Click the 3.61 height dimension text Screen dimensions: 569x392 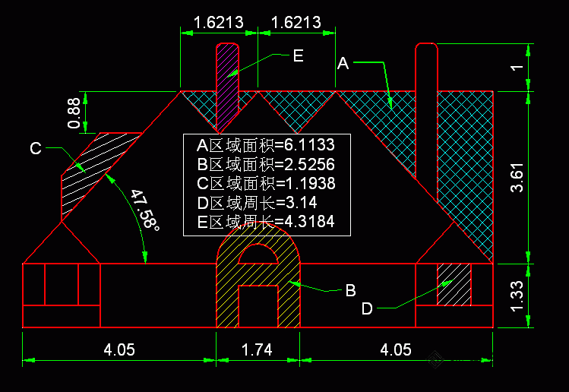tap(517, 178)
